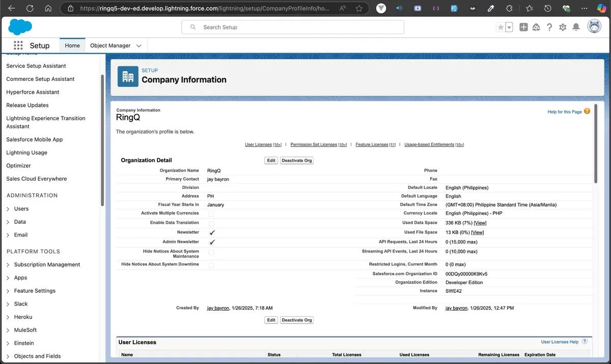Open Commerce Setup Assistant in sidebar
This screenshot has width=611, height=364.
click(x=40, y=79)
